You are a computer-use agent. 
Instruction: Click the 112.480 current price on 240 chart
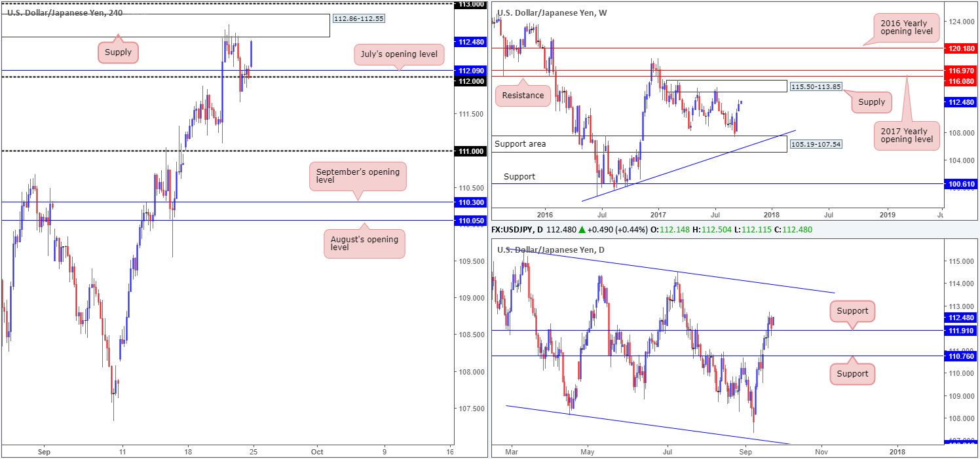click(472, 42)
